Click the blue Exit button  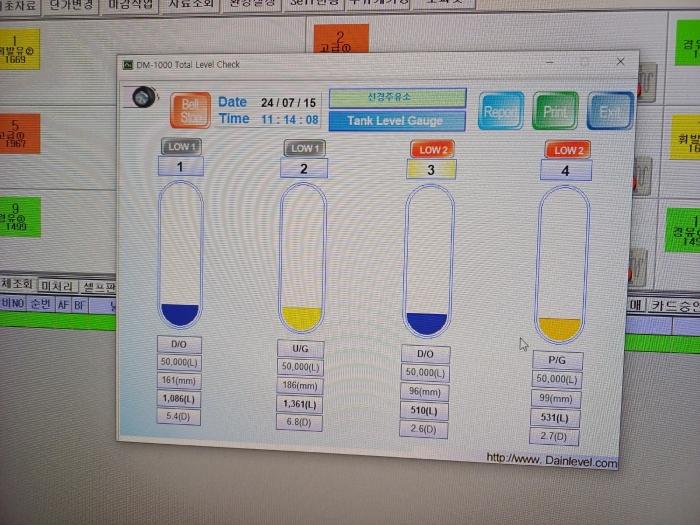pyautogui.click(x=610, y=111)
